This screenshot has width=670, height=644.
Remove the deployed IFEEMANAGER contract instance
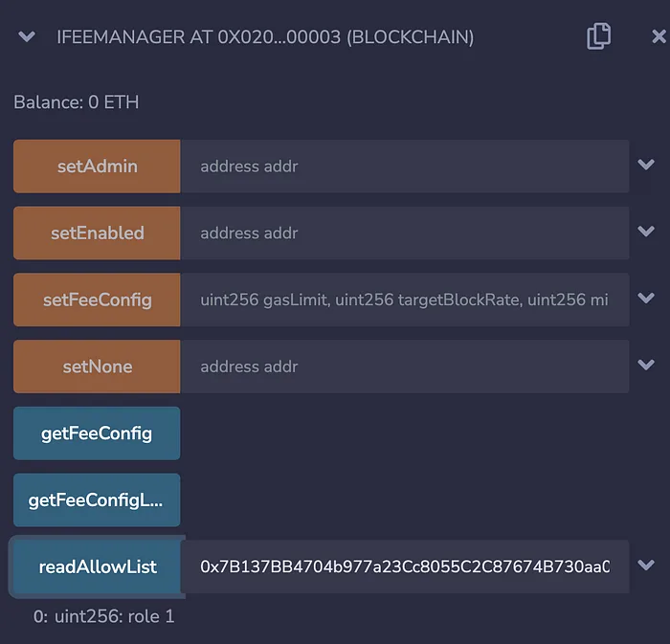pyautogui.click(x=659, y=36)
